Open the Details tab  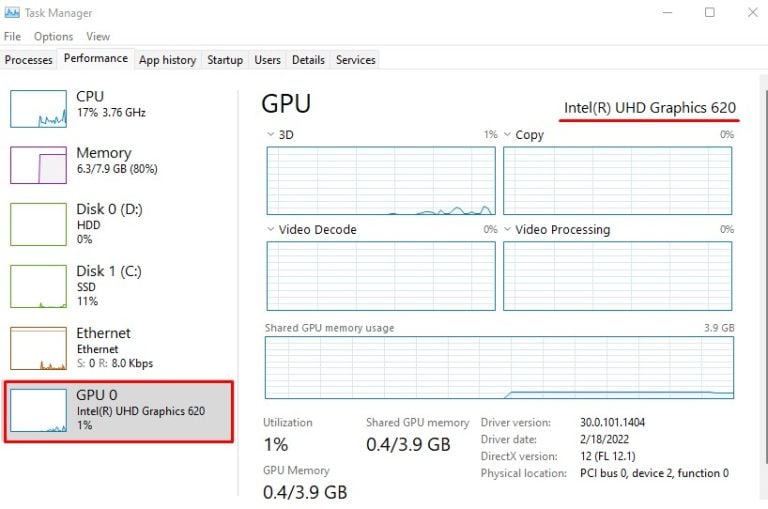point(308,60)
